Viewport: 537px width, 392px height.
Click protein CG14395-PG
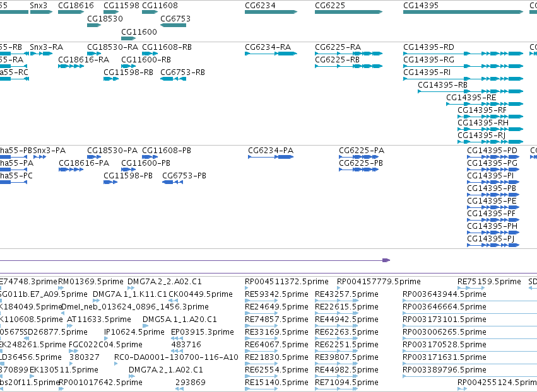493,170
